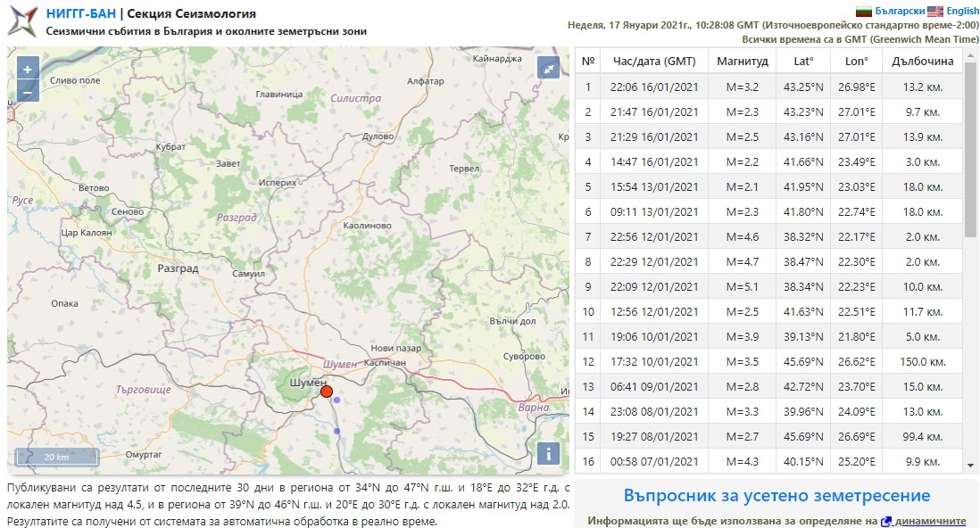Image resolution: width=980 pixels, height=528 pixels.
Task: Switch language to Български
Action: (x=900, y=11)
